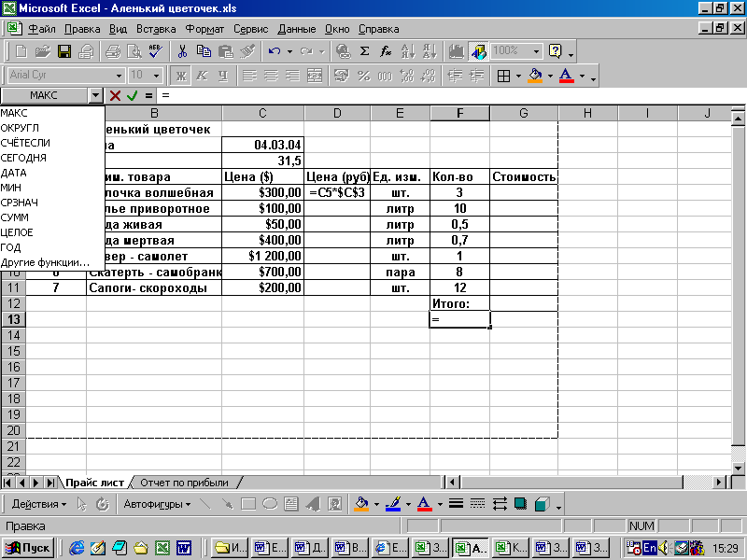Expand the function name box dropdown arrow
This screenshot has width=747, height=560.
[96, 95]
